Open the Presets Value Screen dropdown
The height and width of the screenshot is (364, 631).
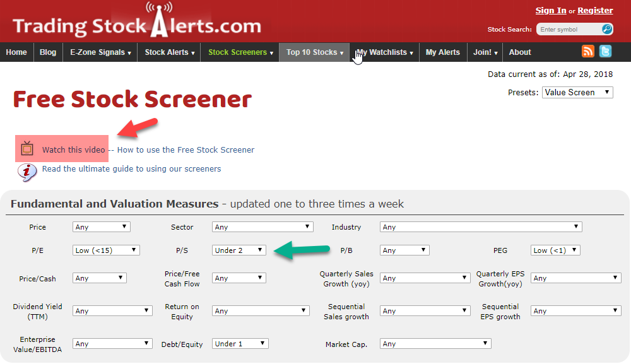(x=577, y=93)
